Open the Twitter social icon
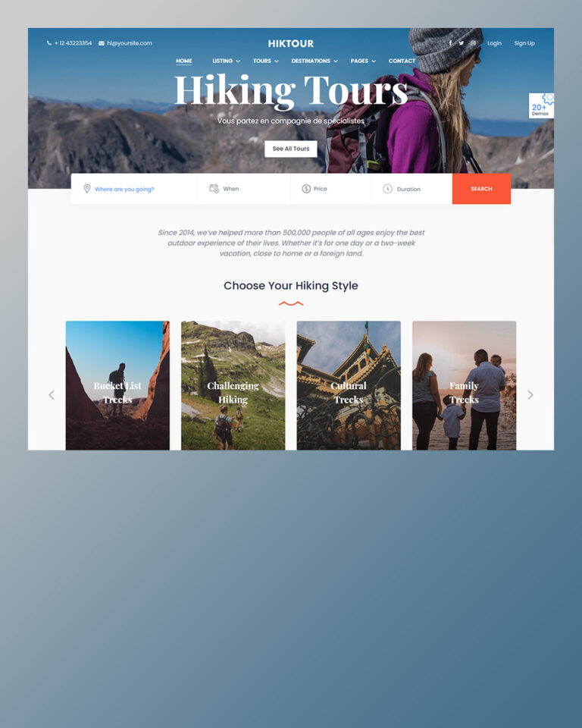This screenshot has height=728, width=582. 462,43
